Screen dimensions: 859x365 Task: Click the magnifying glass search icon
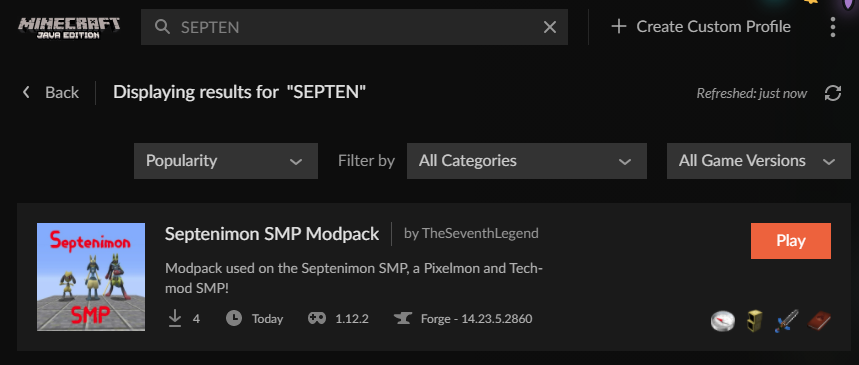[x=162, y=27]
